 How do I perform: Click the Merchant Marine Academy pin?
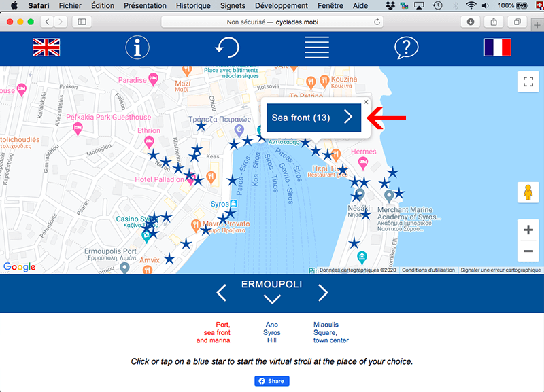click(x=389, y=196)
